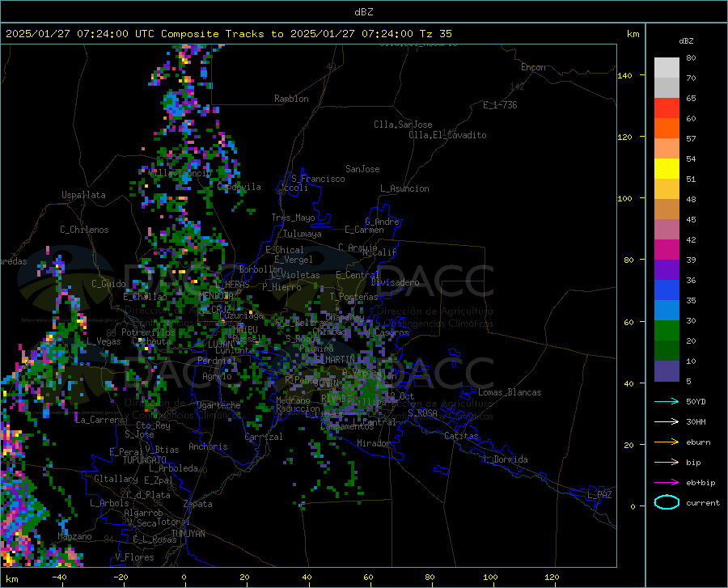
Task: Click the 'MENDOZA' city label
Action: 216,295
